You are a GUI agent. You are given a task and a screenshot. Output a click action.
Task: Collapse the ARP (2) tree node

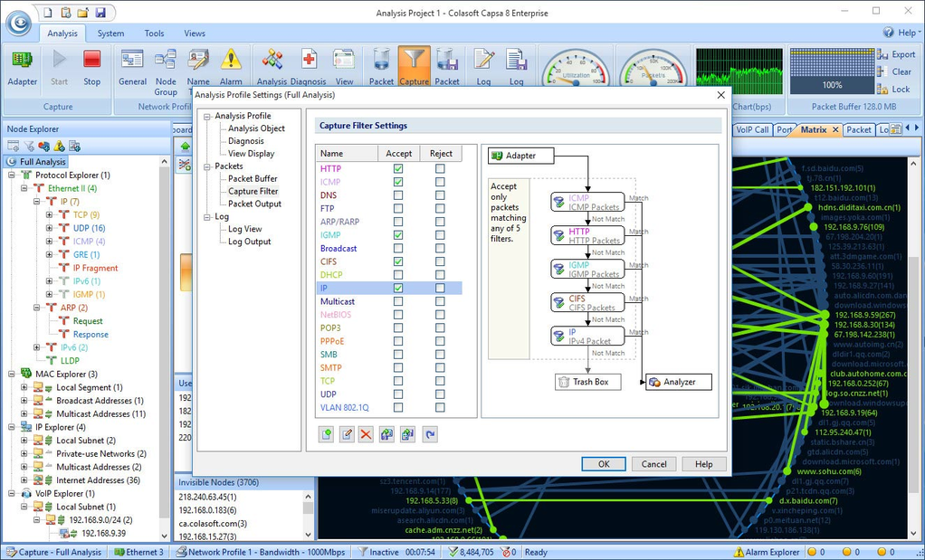pyautogui.click(x=36, y=308)
